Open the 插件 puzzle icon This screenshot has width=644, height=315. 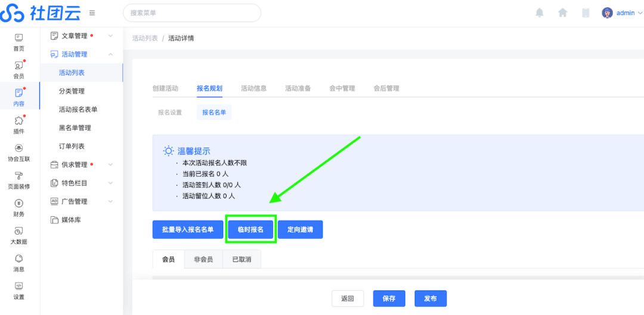click(19, 120)
